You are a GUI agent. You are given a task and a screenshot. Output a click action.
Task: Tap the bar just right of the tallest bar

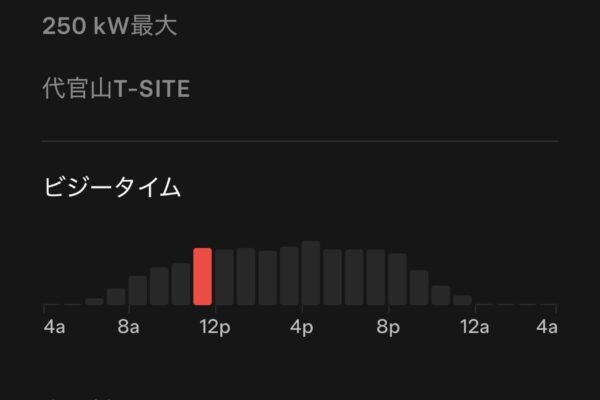tap(332, 277)
